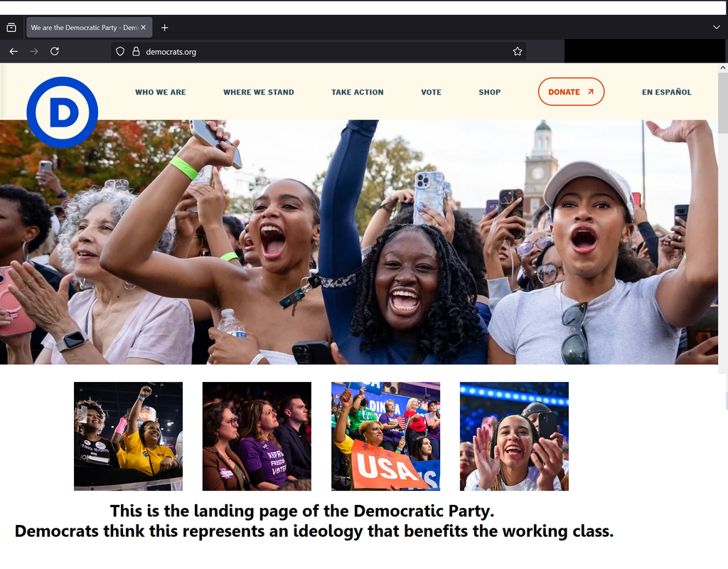
Task: Open the SHOP link
Action: tap(490, 92)
